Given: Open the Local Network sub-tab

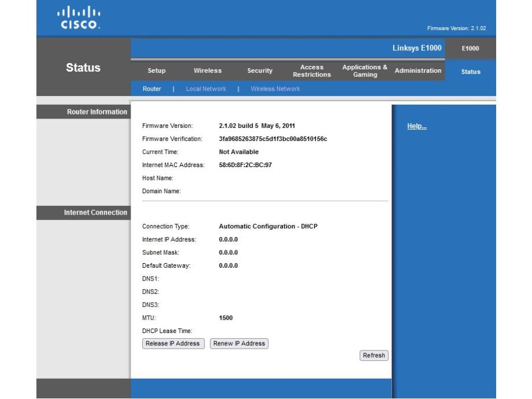Looking at the screenshot, I should click(x=206, y=89).
